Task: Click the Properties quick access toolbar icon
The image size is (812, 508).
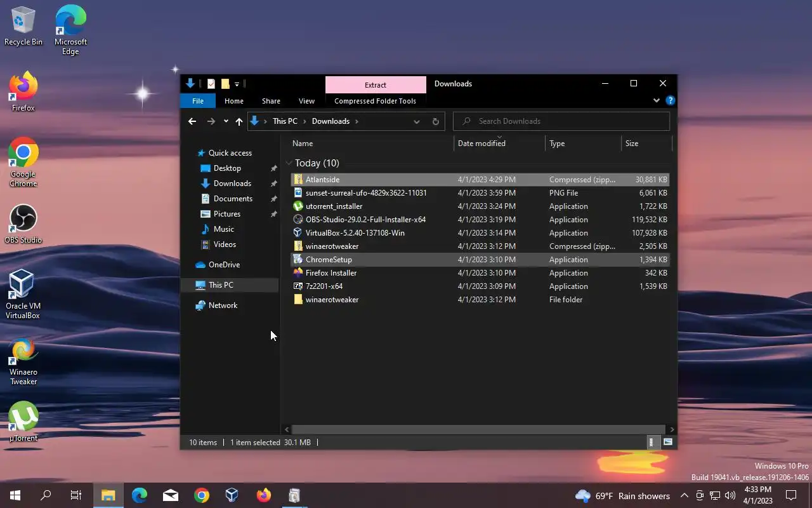Action: coord(211,84)
